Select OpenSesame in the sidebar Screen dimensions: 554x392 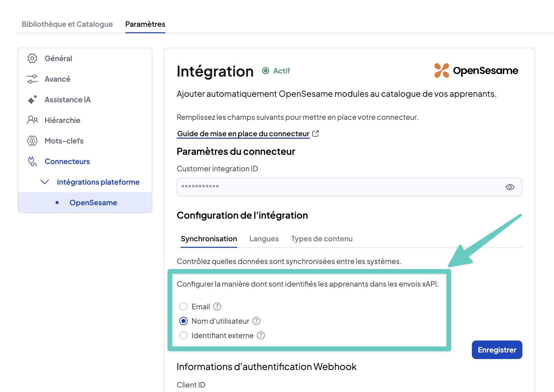tap(85, 203)
